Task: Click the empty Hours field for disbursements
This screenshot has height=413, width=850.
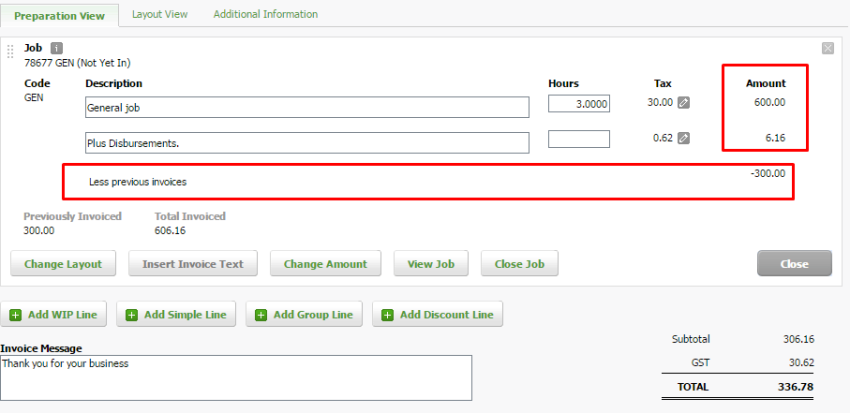Action: [579, 139]
